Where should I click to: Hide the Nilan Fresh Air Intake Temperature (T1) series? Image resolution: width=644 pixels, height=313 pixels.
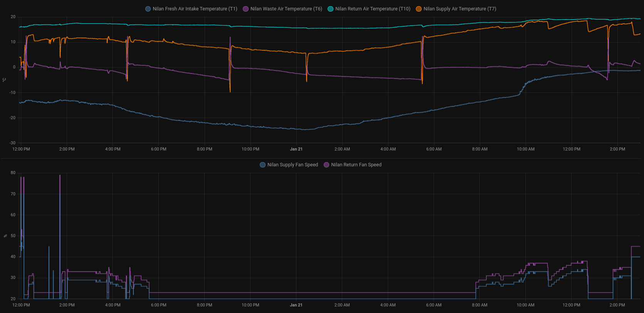[195, 9]
